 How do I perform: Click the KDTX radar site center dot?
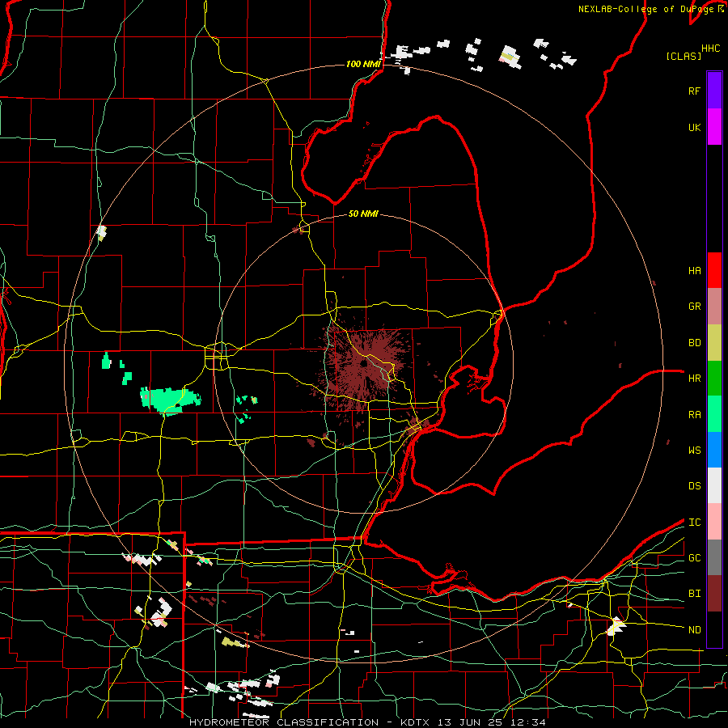(363, 364)
